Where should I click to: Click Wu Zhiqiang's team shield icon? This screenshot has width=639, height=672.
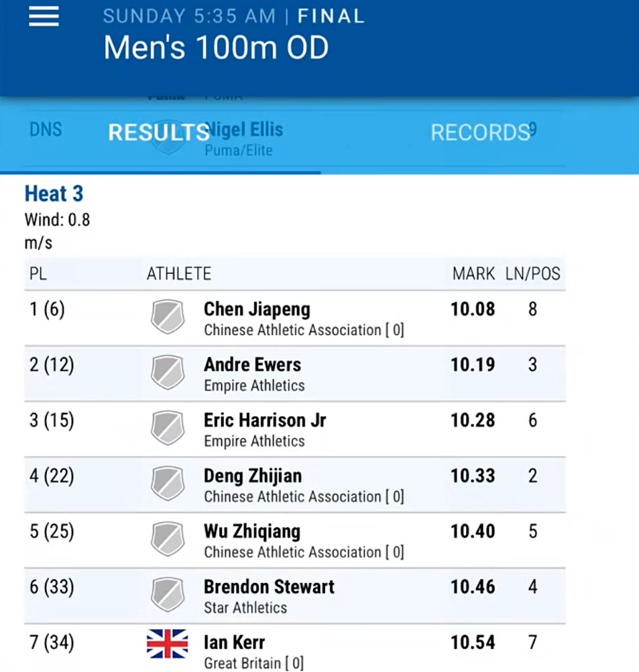point(168,539)
